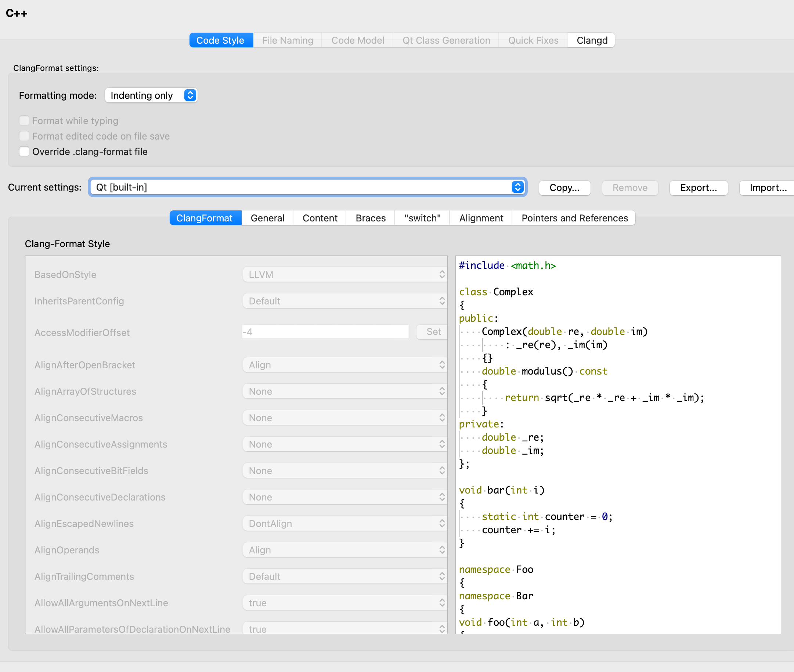Click the BasedOnStyle label

click(x=65, y=275)
